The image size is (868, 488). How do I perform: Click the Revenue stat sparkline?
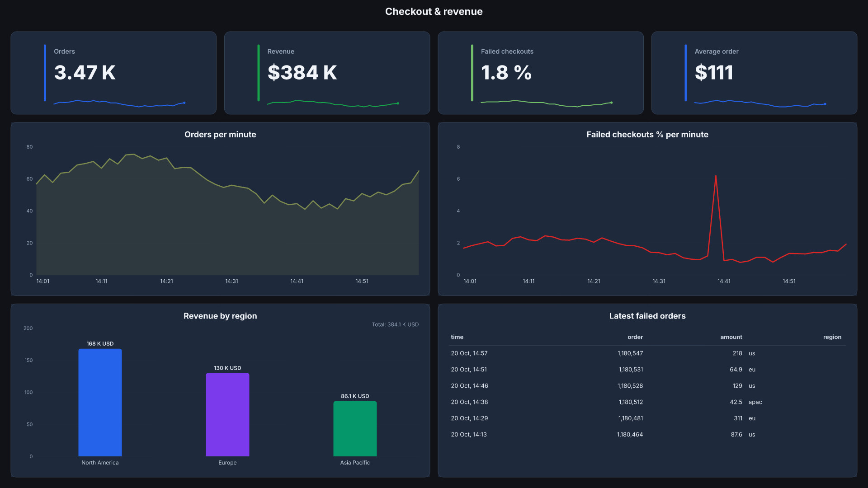point(333,103)
